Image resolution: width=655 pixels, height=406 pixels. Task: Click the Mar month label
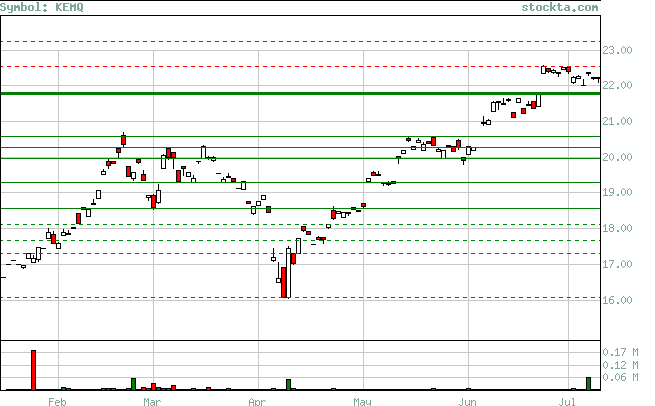(152, 402)
